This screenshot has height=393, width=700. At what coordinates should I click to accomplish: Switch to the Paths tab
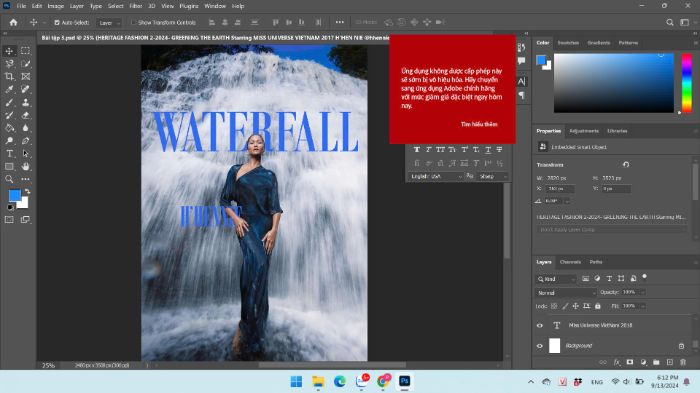[596, 262]
